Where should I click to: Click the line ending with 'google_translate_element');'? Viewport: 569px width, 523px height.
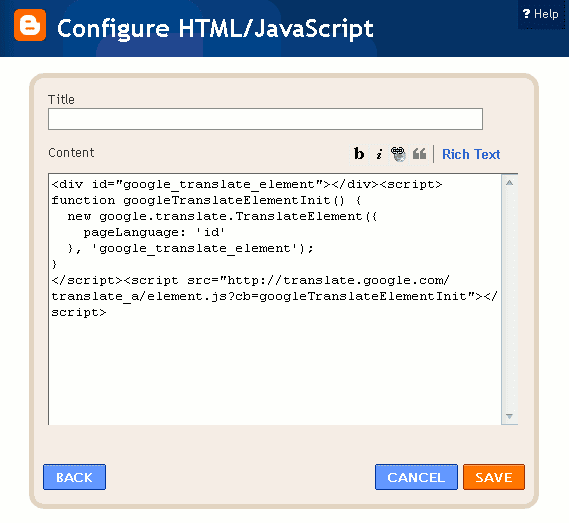(x=190, y=248)
